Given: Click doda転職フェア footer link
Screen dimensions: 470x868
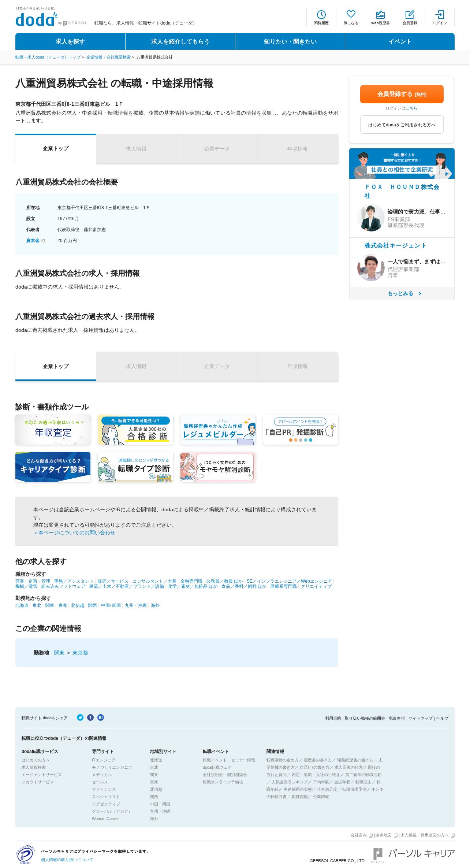Looking at the screenshot, I should 217,767.
